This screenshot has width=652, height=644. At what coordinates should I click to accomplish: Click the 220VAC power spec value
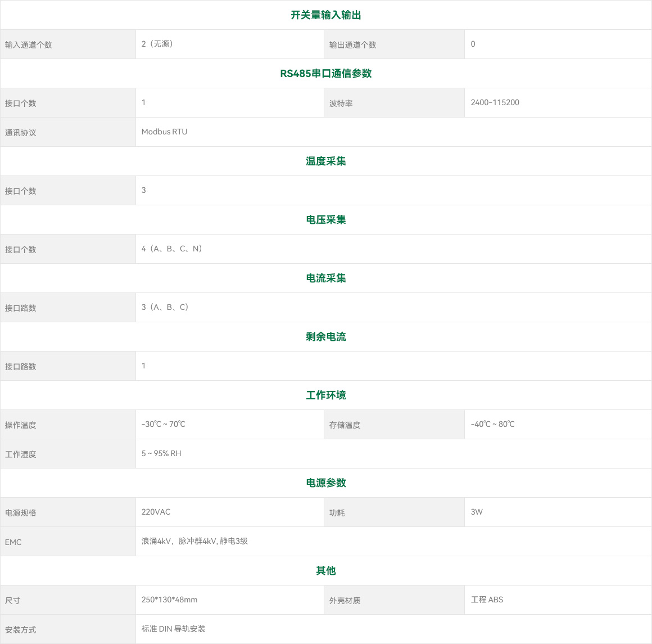coord(156,512)
